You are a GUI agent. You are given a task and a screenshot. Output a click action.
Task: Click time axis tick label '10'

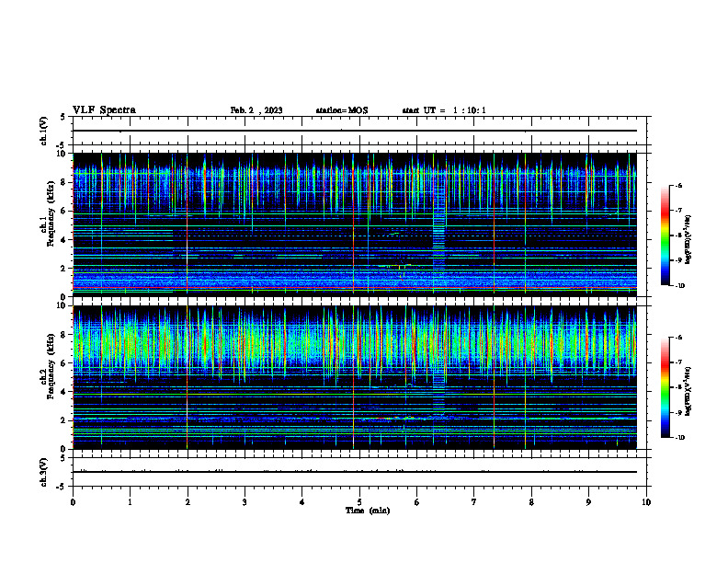tap(646, 502)
